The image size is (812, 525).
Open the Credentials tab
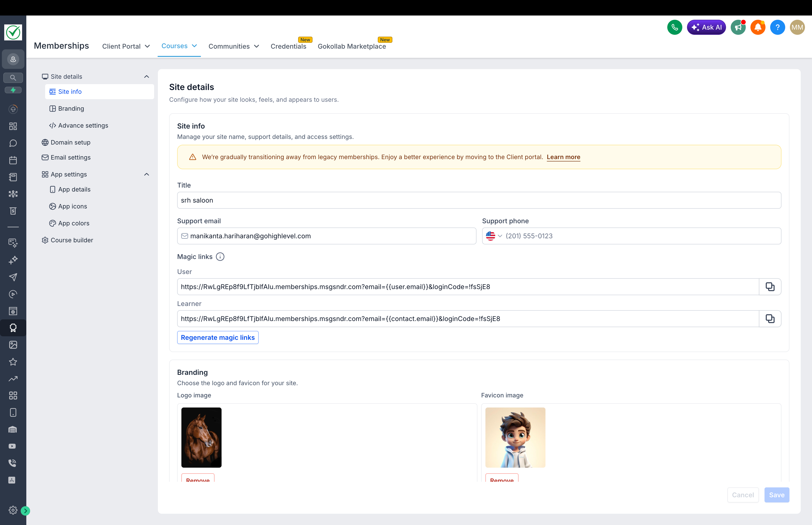(x=288, y=46)
